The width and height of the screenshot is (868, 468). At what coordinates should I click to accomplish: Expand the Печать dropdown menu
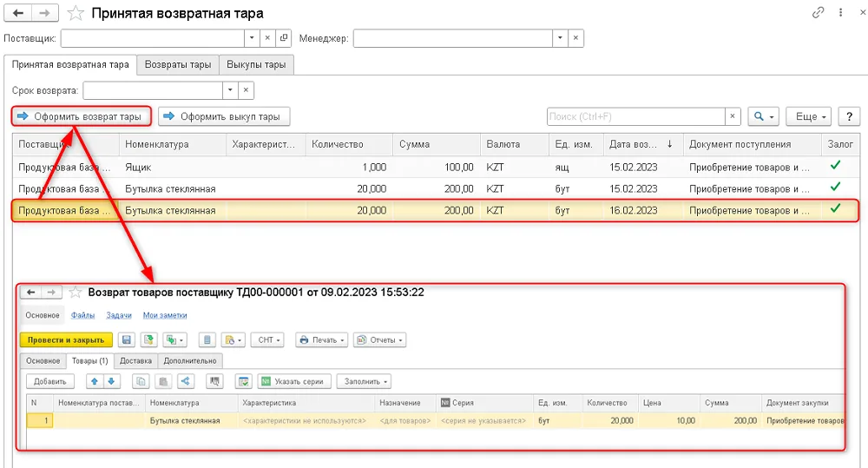click(x=323, y=340)
